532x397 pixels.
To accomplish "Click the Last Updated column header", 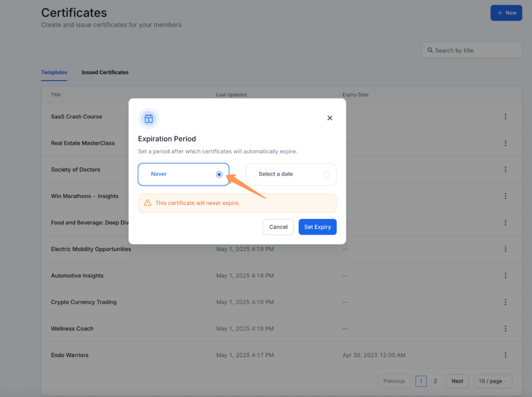I will (231, 94).
